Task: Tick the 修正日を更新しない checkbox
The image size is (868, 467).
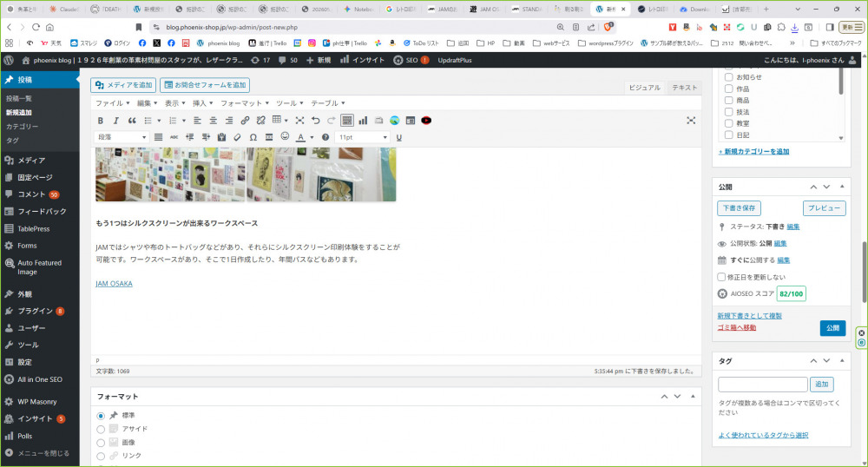Action: 722,277
